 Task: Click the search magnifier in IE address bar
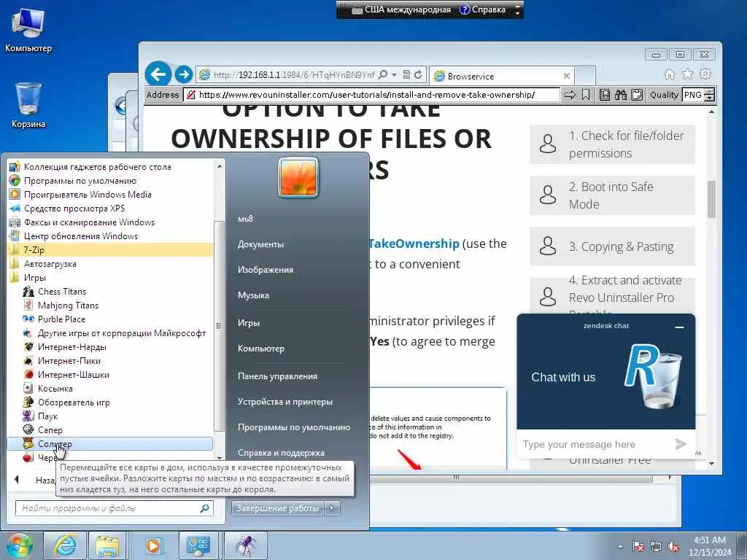382,75
